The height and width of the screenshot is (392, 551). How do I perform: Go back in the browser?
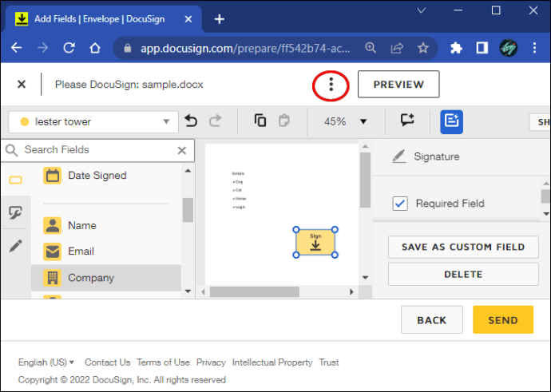(17, 47)
